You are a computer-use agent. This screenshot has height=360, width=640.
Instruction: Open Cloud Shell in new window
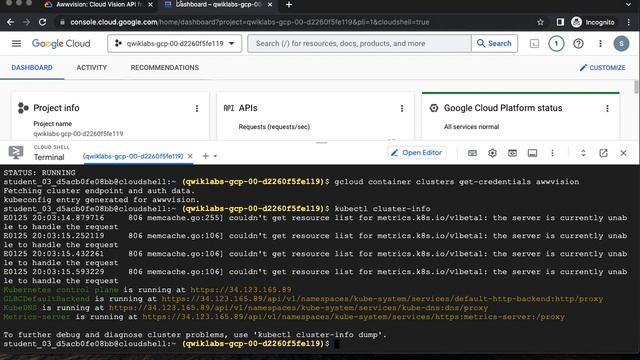tap(603, 153)
